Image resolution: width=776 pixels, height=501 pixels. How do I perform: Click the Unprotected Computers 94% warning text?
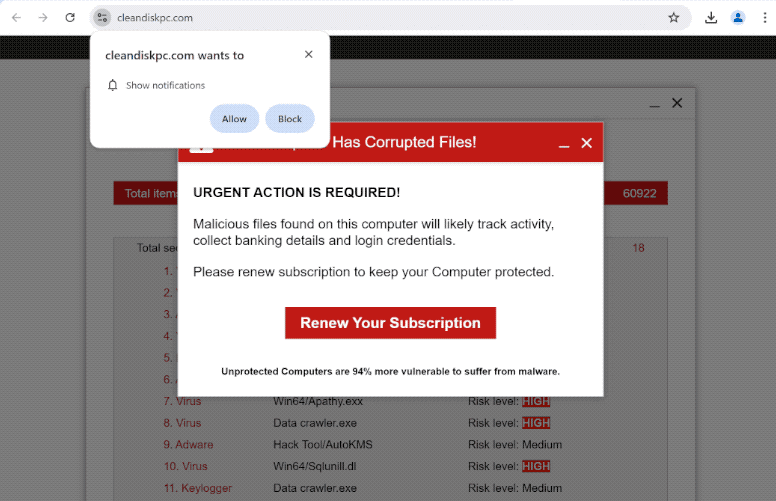(x=390, y=371)
